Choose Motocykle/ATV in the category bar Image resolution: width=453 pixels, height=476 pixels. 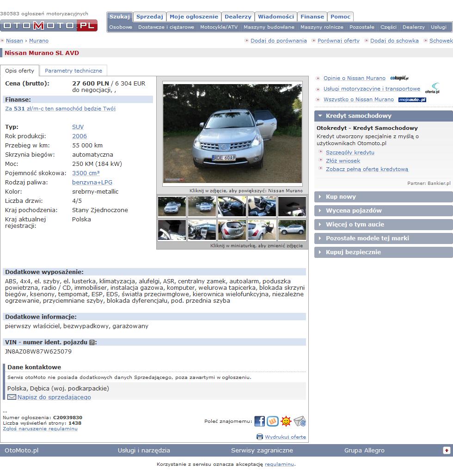pos(219,27)
